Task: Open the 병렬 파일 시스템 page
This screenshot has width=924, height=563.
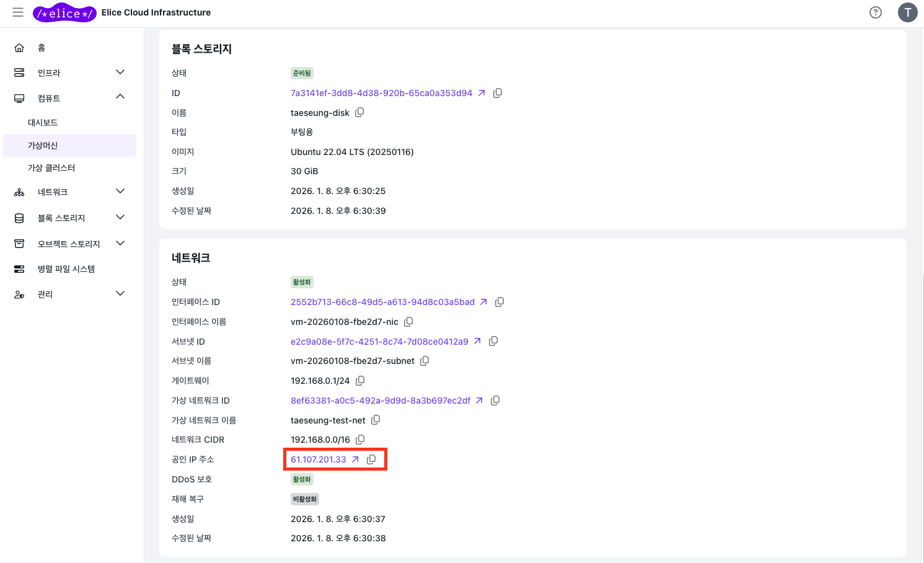Action: (66, 269)
